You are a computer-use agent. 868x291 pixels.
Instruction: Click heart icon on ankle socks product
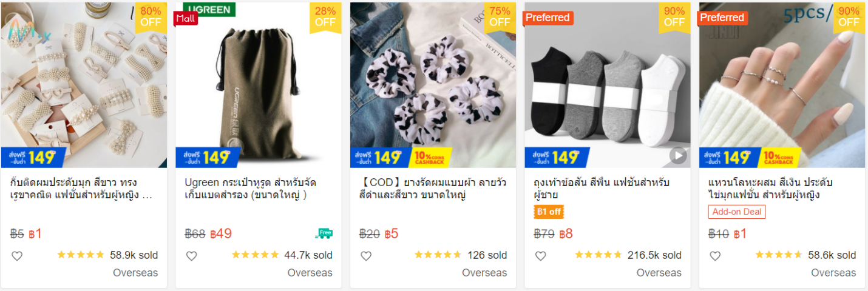540,256
